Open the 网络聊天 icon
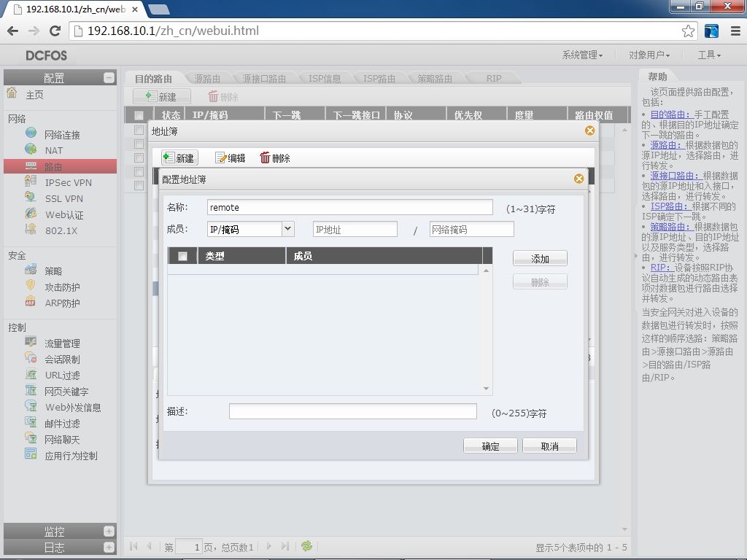747x560 pixels. click(31, 438)
